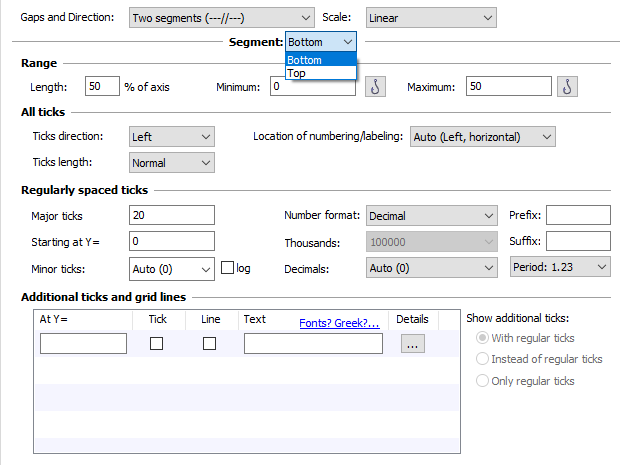Check the Tick checkbox in additional ticks

(x=157, y=343)
